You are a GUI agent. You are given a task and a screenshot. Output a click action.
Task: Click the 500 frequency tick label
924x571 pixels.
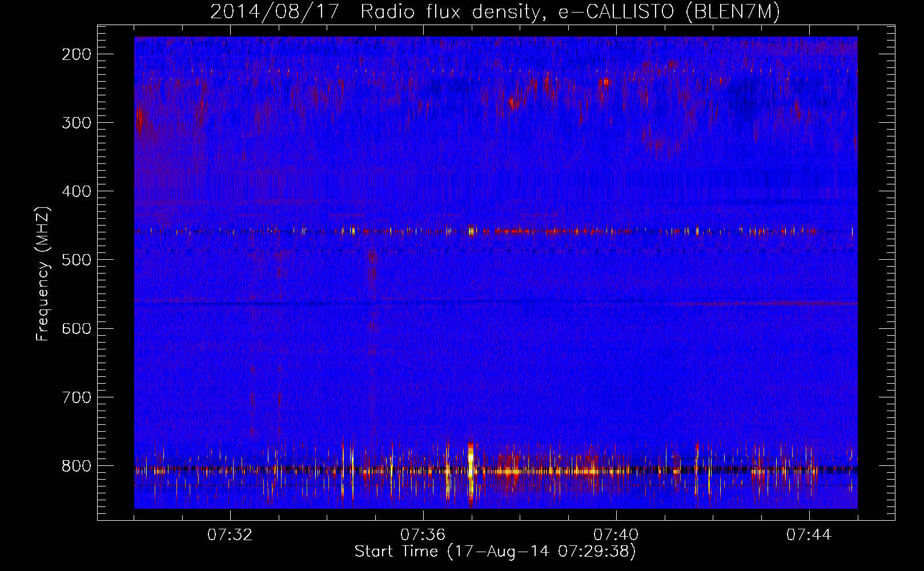pos(76,260)
